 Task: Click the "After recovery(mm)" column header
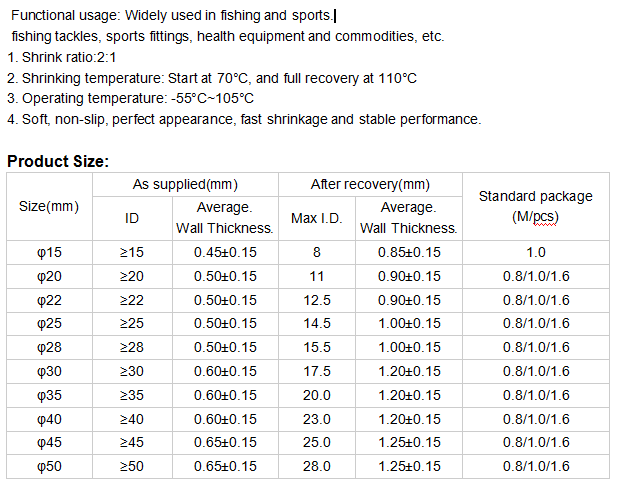coord(370,185)
